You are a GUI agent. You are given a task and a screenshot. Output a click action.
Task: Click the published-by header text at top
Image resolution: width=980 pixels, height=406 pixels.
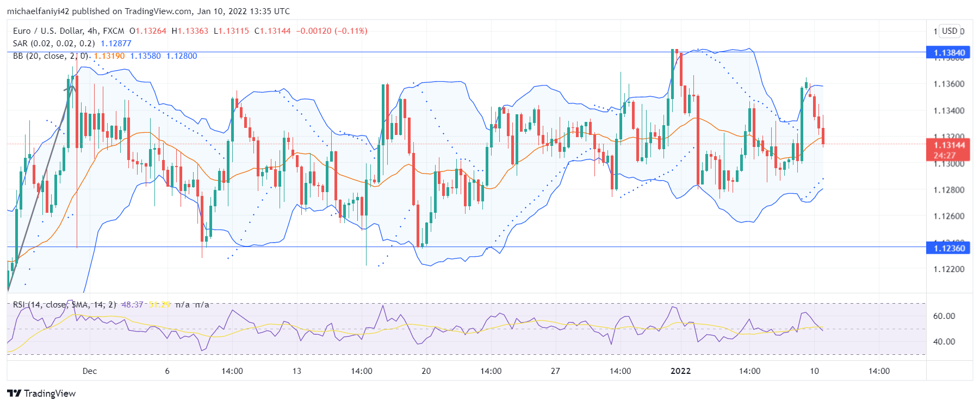(x=148, y=11)
